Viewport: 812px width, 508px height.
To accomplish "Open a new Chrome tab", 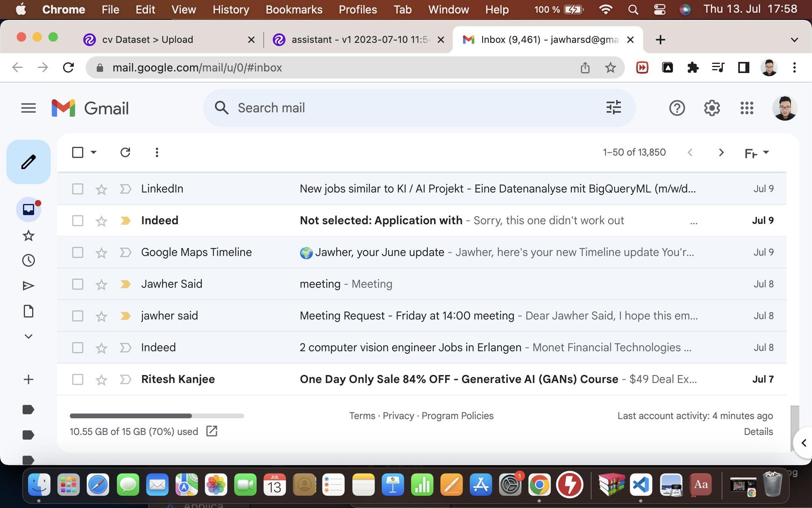I will (661, 40).
